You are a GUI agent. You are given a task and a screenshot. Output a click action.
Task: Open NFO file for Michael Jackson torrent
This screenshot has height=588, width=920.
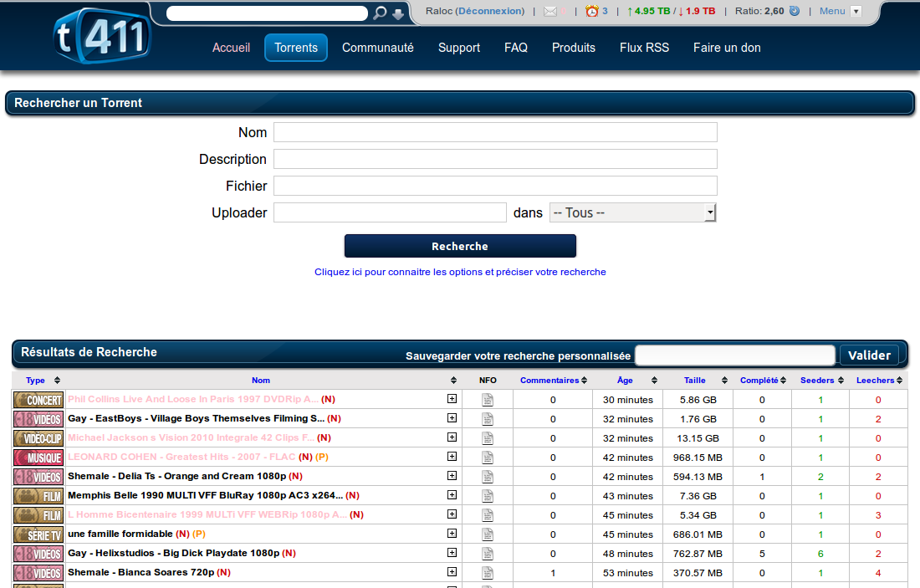pyautogui.click(x=488, y=438)
